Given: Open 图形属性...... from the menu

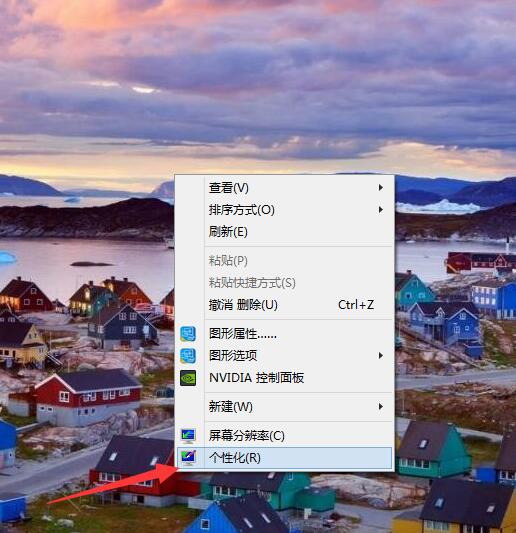Looking at the screenshot, I should [284, 334].
